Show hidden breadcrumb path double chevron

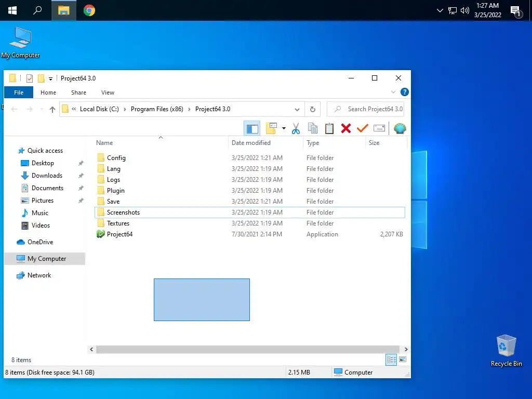[x=74, y=109]
